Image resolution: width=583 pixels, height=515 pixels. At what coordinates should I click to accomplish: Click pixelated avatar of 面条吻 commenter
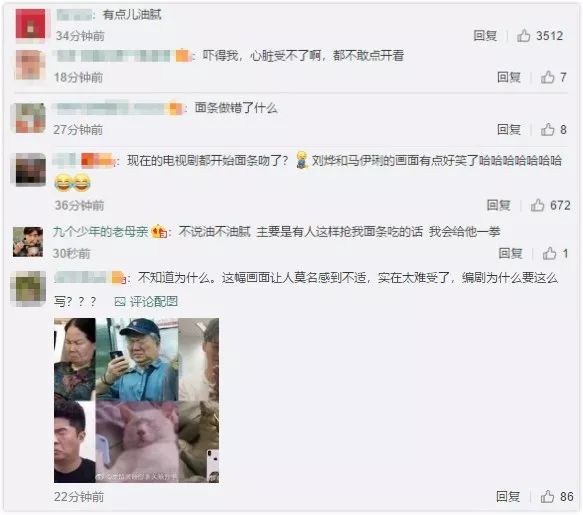[30, 169]
